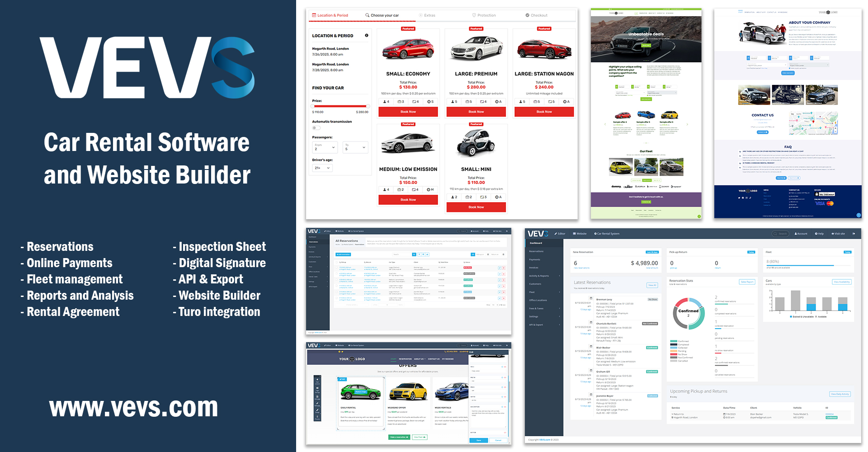Viewport: 868px width, 452px height.
Task: Toggle eye visibility for Description field in Edit panel
Action: coord(505,407)
